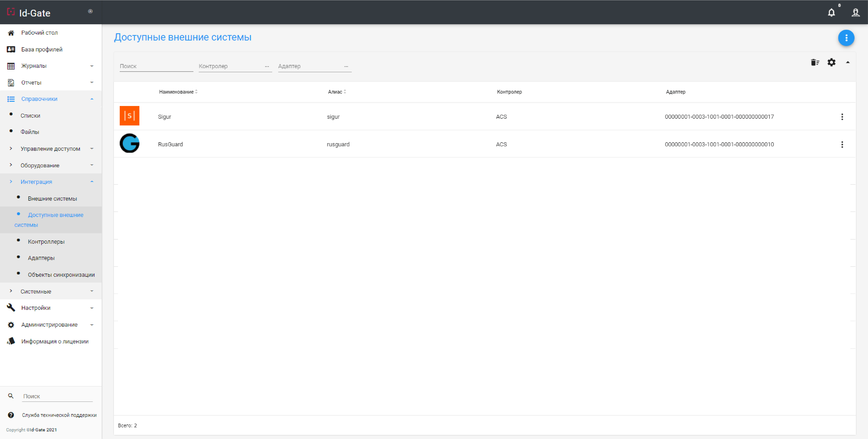The width and height of the screenshot is (868, 439).
Task: Open table settings gear icon
Action: pyautogui.click(x=831, y=62)
